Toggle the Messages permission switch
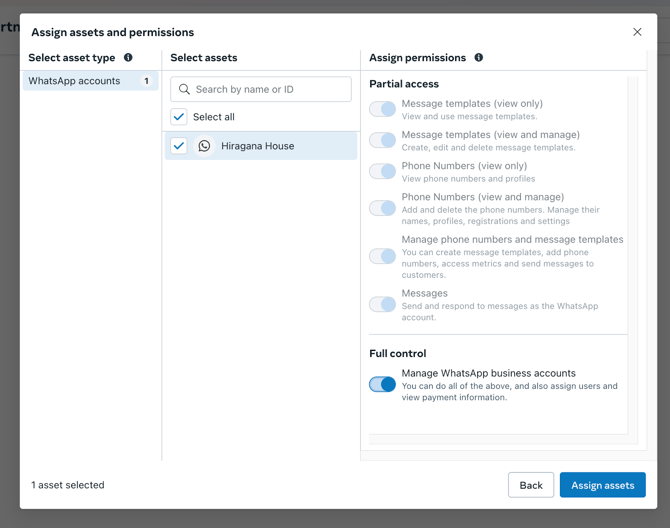This screenshot has width=670, height=528. click(x=382, y=304)
